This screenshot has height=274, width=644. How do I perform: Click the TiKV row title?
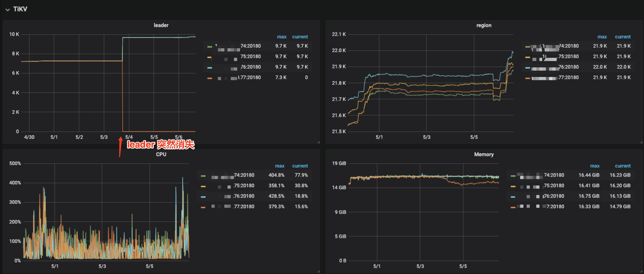click(x=20, y=9)
